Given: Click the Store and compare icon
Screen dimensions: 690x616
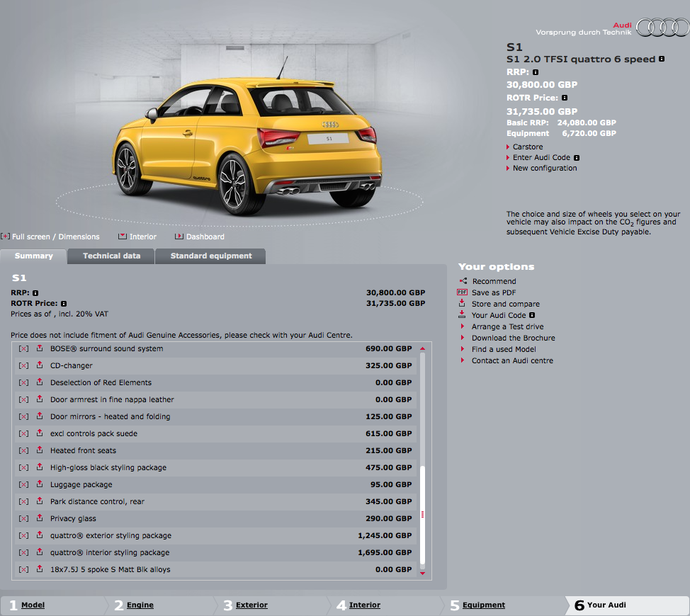Looking at the screenshot, I should [x=463, y=304].
